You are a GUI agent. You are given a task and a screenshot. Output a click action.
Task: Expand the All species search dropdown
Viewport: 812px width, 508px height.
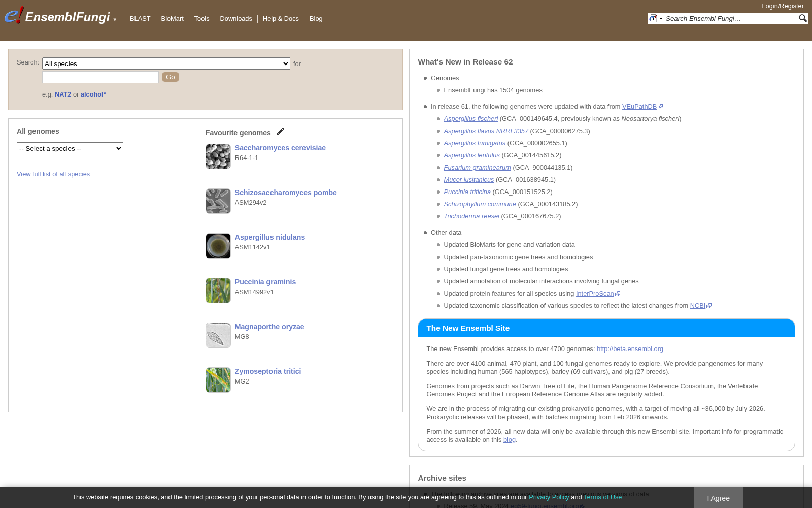coord(166,63)
